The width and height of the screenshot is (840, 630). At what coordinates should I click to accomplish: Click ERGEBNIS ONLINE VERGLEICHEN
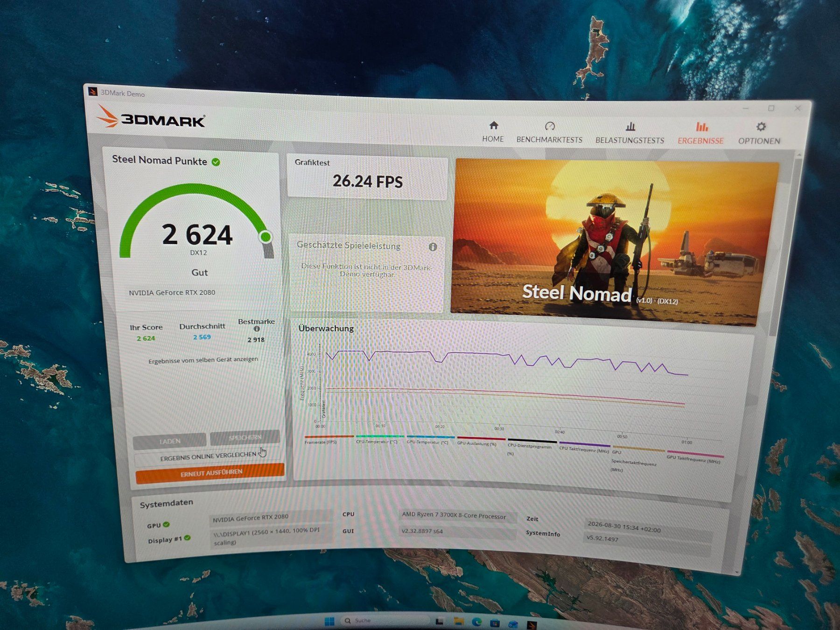[209, 457]
